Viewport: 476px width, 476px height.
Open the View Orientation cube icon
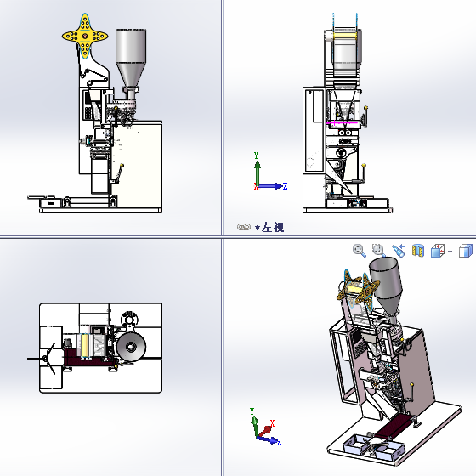tap(438, 251)
